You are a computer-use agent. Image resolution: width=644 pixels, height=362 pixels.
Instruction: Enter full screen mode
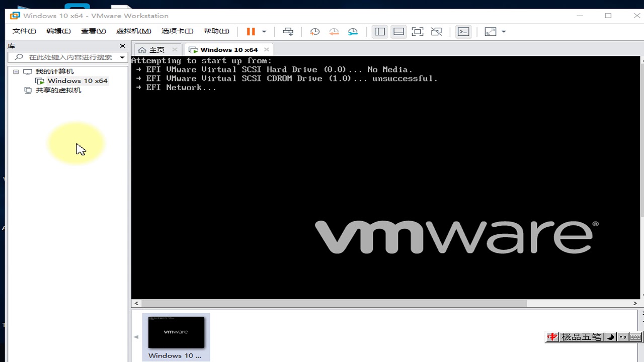[417, 32]
